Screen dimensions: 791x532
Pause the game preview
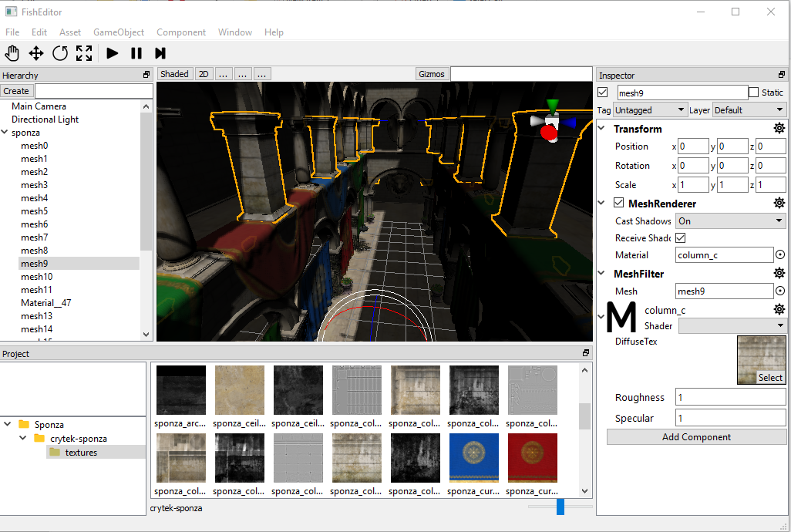coord(136,53)
